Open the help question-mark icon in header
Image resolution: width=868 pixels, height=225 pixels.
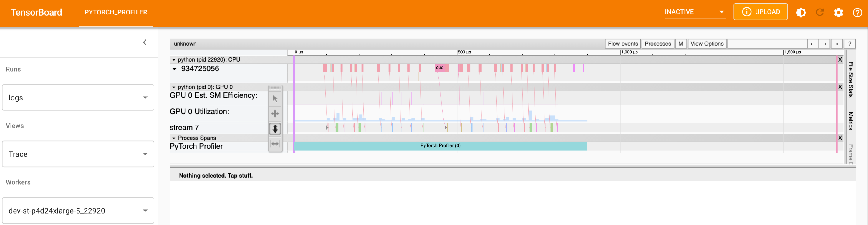(x=857, y=12)
